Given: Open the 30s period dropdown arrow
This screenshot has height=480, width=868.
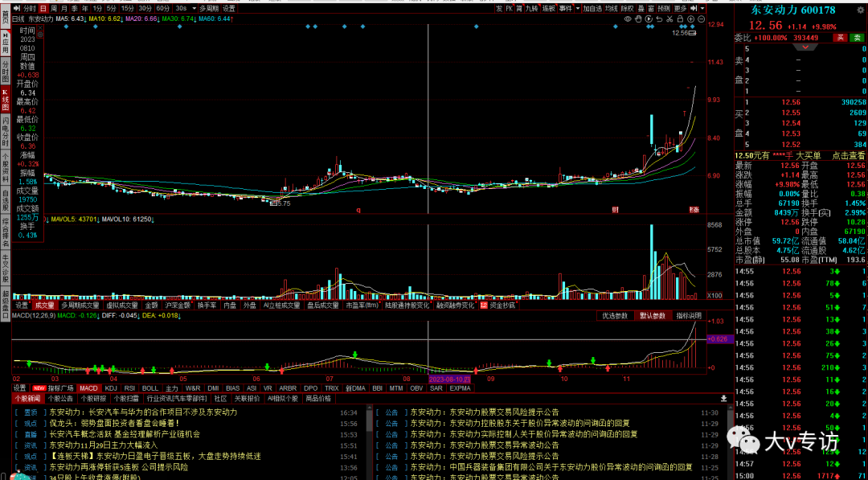Looking at the screenshot, I should click(192, 8).
